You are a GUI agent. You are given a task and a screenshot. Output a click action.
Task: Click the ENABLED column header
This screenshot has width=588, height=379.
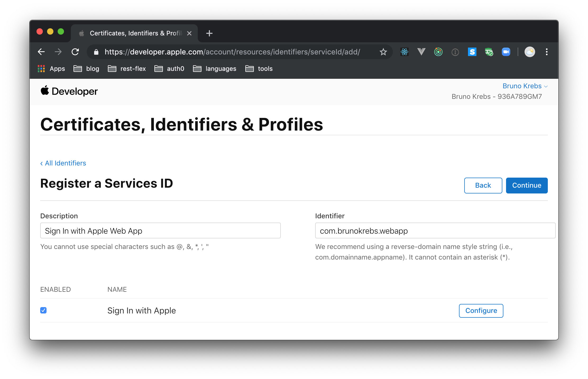point(56,290)
